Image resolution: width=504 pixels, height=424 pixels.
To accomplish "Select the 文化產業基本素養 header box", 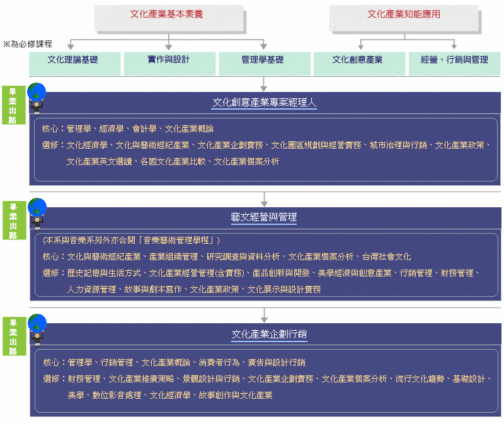I will click(x=169, y=18).
